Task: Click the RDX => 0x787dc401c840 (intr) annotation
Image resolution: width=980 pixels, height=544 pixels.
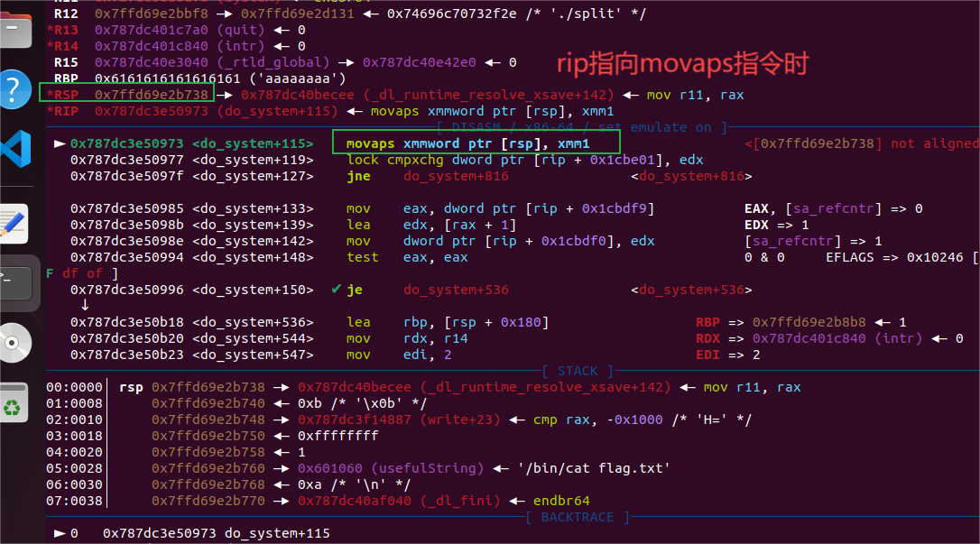Action: (828, 338)
